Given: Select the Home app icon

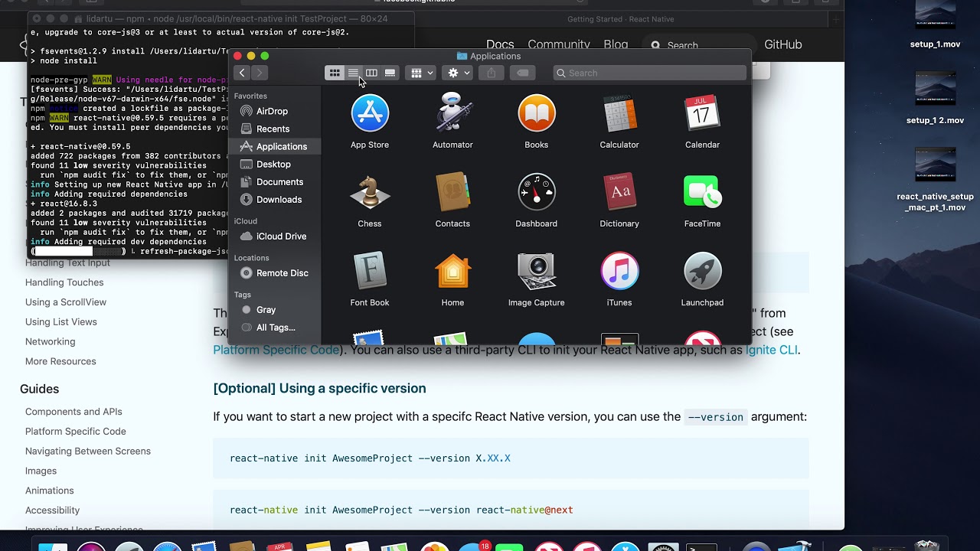Looking at the screenshot, I should point(452,271).
